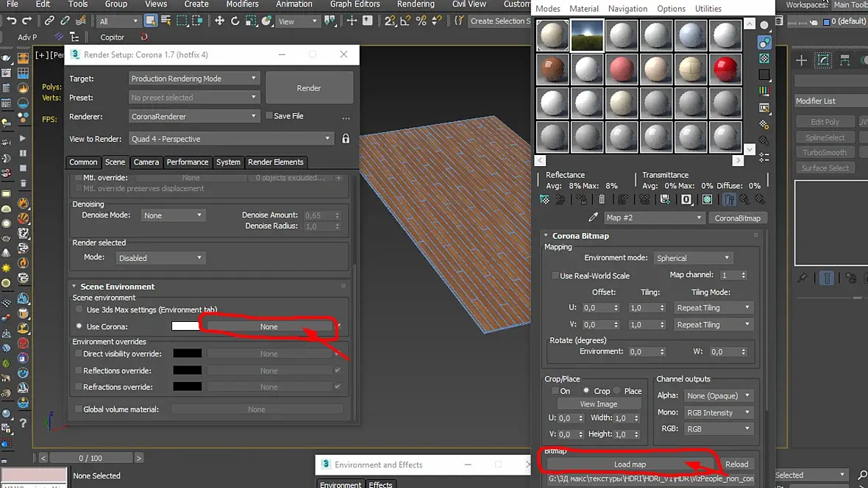Open the Environment mode Spherical dropdown
The height and width of the screenshot is (488, 868).
point(694,258)
